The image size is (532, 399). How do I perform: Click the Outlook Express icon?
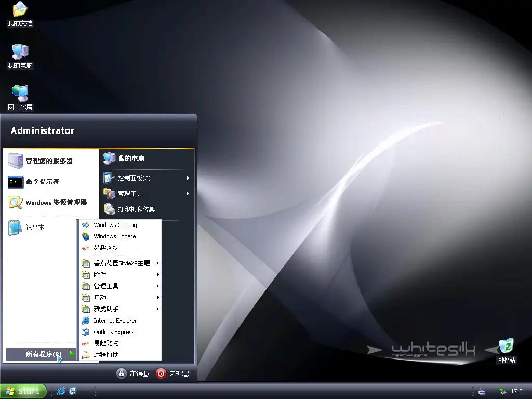click(x=86, y=332)
